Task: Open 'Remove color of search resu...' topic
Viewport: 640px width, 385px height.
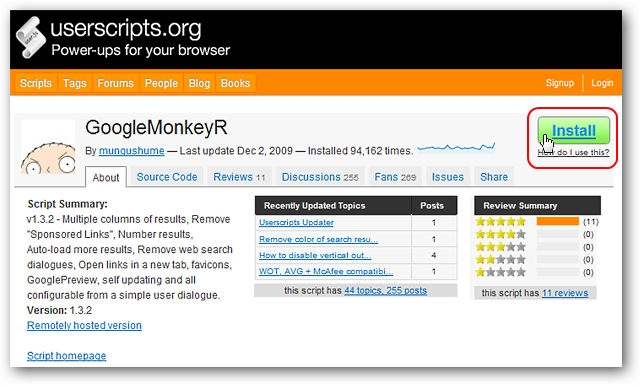Action: pyautogui.click(x=318, y=239)
